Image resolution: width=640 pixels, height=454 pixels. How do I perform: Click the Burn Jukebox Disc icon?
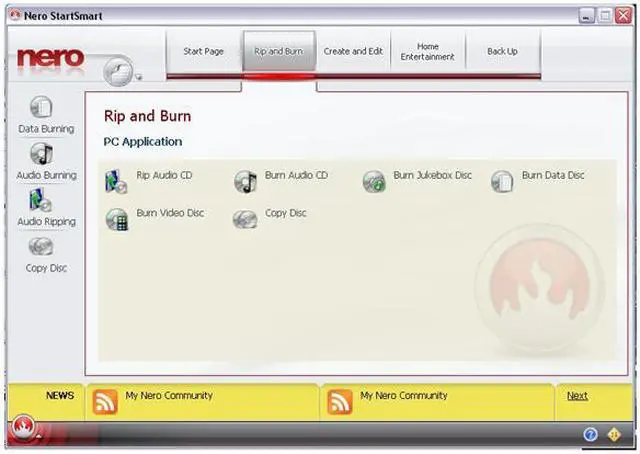pos(374,182)
